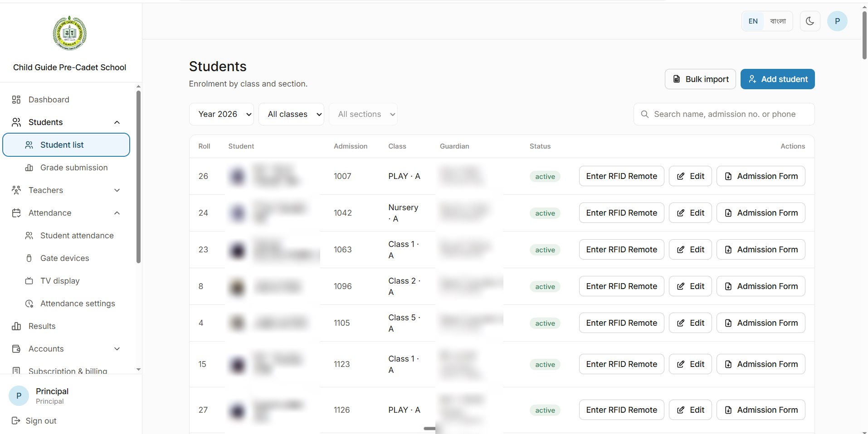The image size is (868, 434).
Task: Click Edit pencil icon for admission 1007
Action: click(x=681, y=176)
